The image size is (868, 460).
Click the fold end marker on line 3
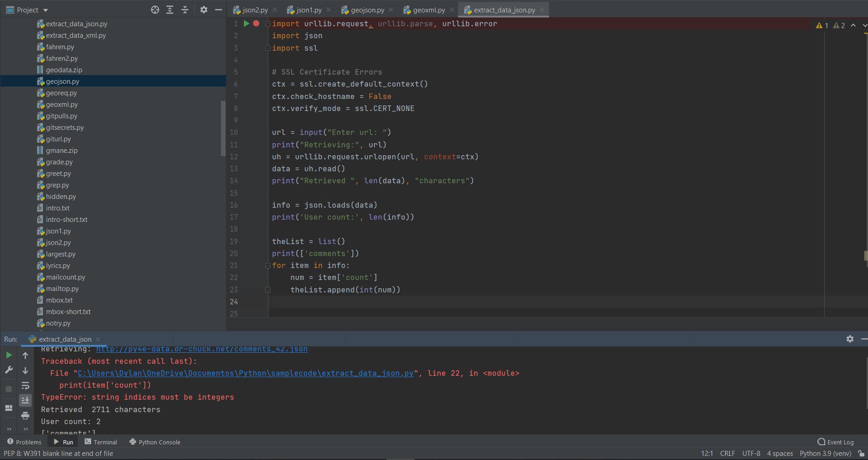(x=267, y=48)
